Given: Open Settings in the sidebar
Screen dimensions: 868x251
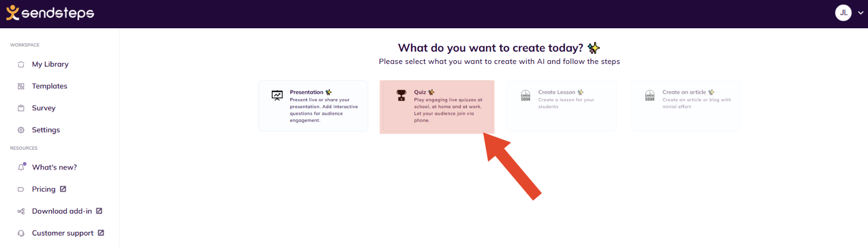Looking at the screenshot, I should pos(46,130).
